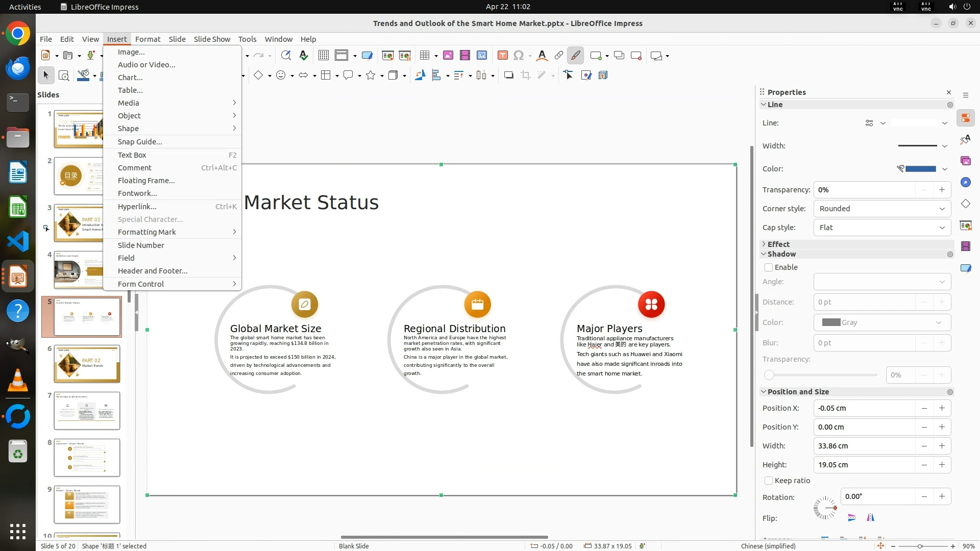Choose Header and Footer from Insert menu
The width and height of the screenshot is (980, 551).
pyautogui.click(x=153, y=271)
